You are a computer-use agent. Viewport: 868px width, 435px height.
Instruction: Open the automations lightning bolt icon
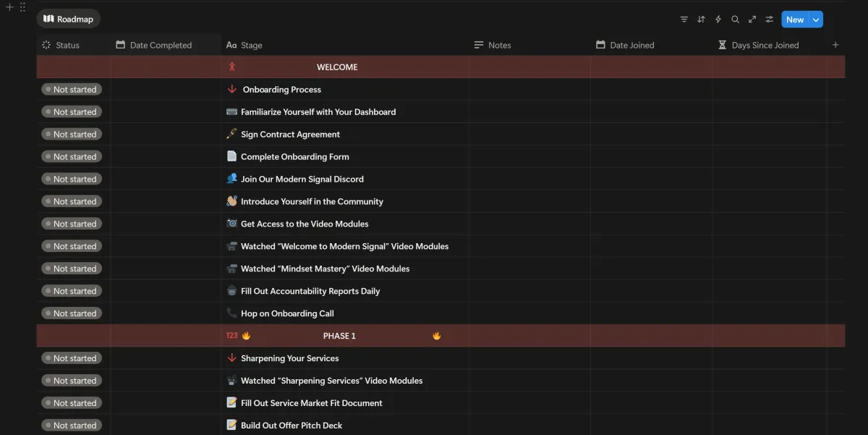click(718, 20)
